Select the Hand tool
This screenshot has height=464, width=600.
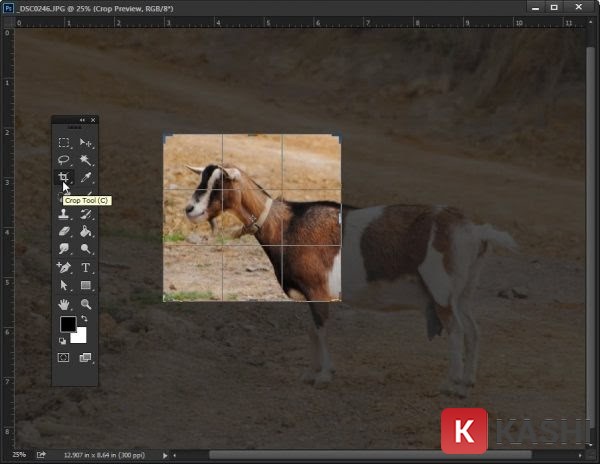64,304
